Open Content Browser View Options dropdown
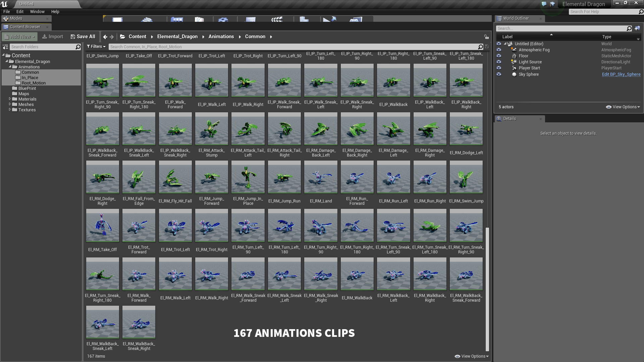Viewport: 644px width, 362px height. (x=472, y=356)
